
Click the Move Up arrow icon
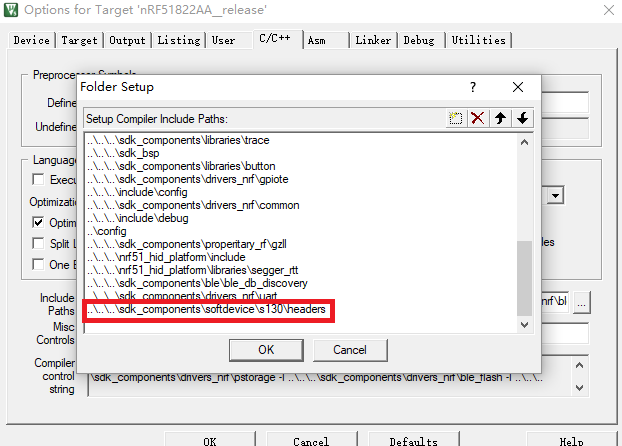500,118
